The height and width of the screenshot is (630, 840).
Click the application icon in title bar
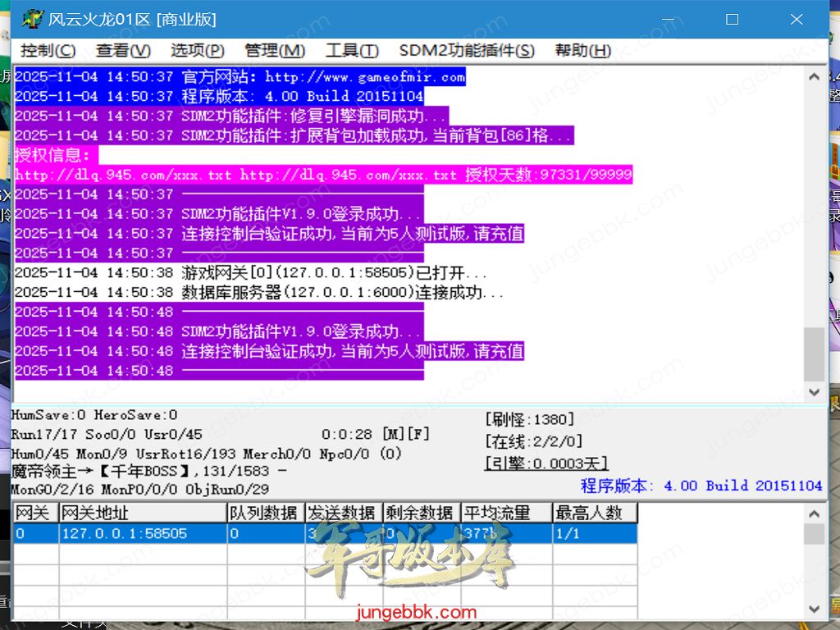32,19
